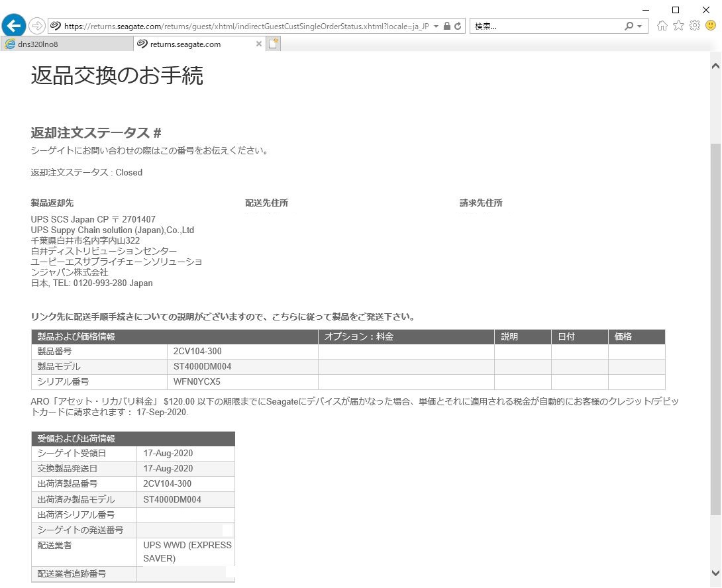This screenshot has height=588, width=722.
Task: Click the search magnifier icon
Action: pyautogui.click(x=629, y=26)
